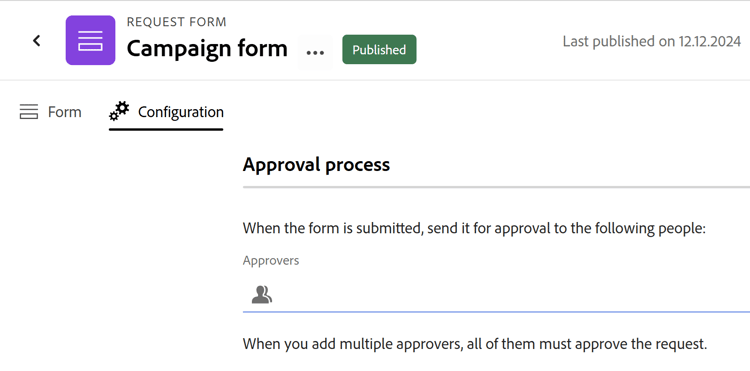Go back using the left chevron arrow
This screenshot has height=371, width=750.
coord(36,41)
